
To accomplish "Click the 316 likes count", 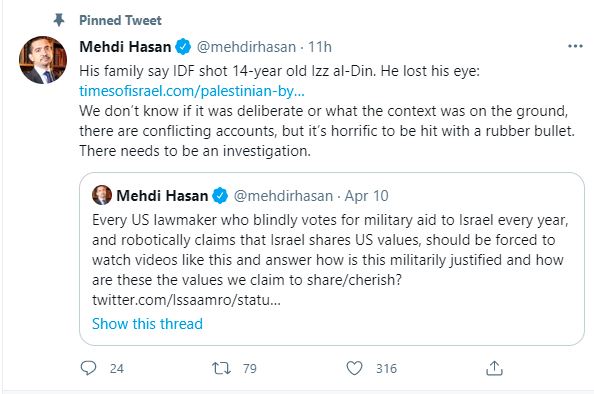I will coord(386,369).
